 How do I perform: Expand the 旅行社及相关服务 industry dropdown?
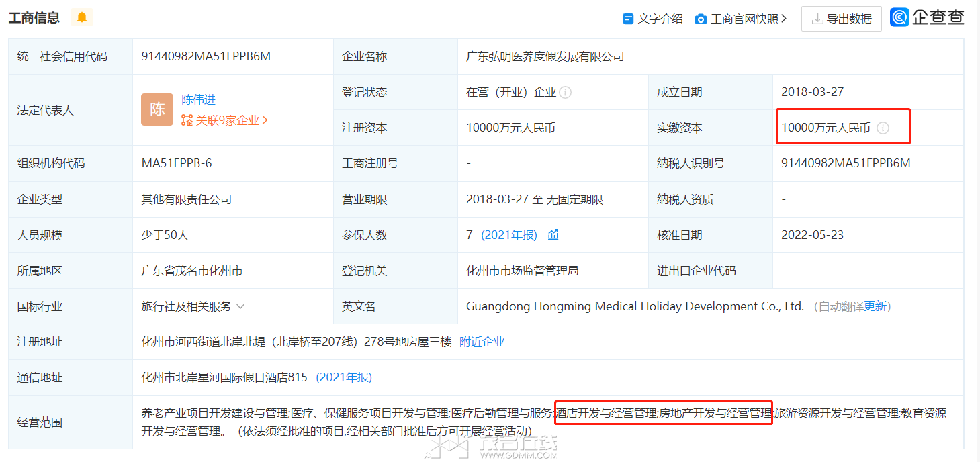240,306
